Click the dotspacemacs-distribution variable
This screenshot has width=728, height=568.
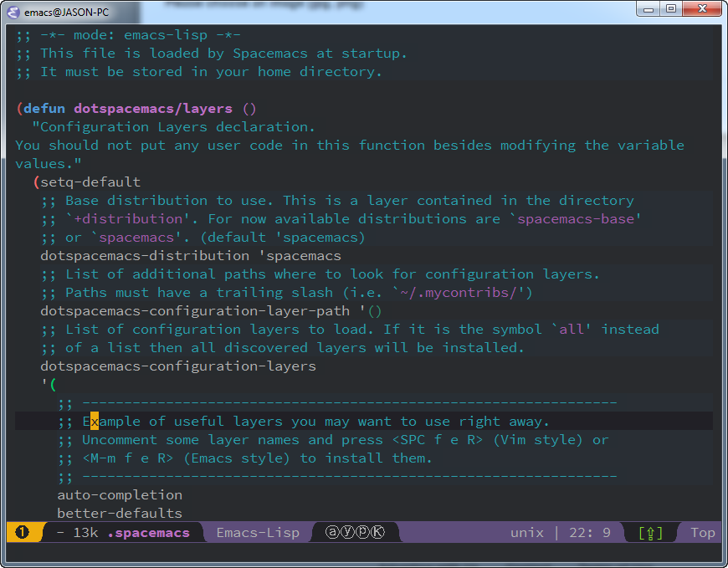(x=145, y=256)
